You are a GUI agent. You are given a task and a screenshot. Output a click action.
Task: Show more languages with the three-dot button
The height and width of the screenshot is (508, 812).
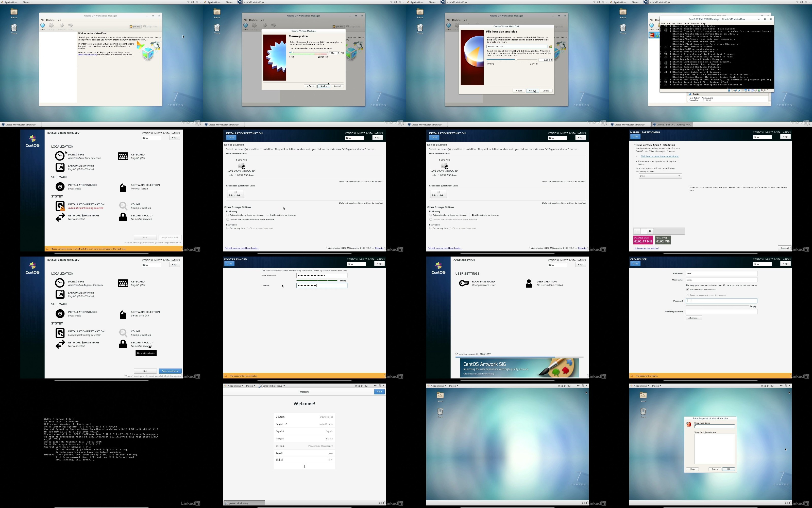pyautogui.click(x=304, y=466)
